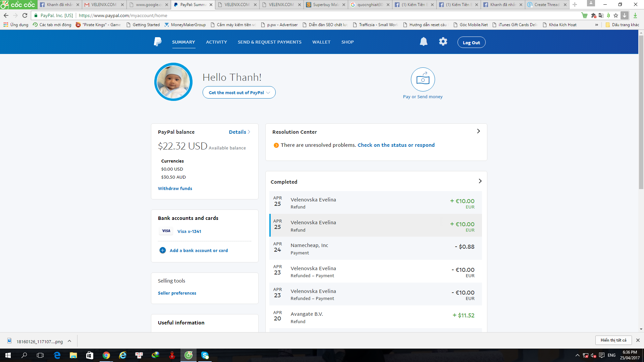This screenshot has height=362, width=644.
Task: Expand the Completed transactions chevron
Action: click(x=480, y=181)
